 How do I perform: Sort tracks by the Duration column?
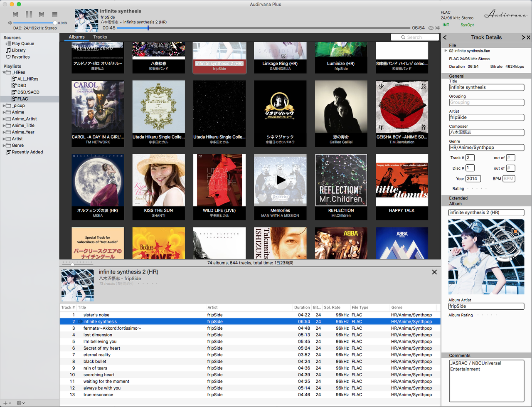pyautogui.click(x=302, y=308)
